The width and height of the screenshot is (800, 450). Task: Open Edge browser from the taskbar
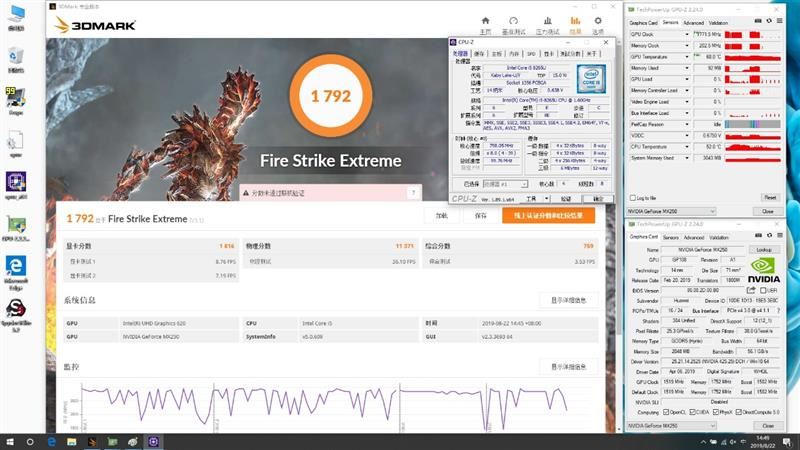click(52, 442)
